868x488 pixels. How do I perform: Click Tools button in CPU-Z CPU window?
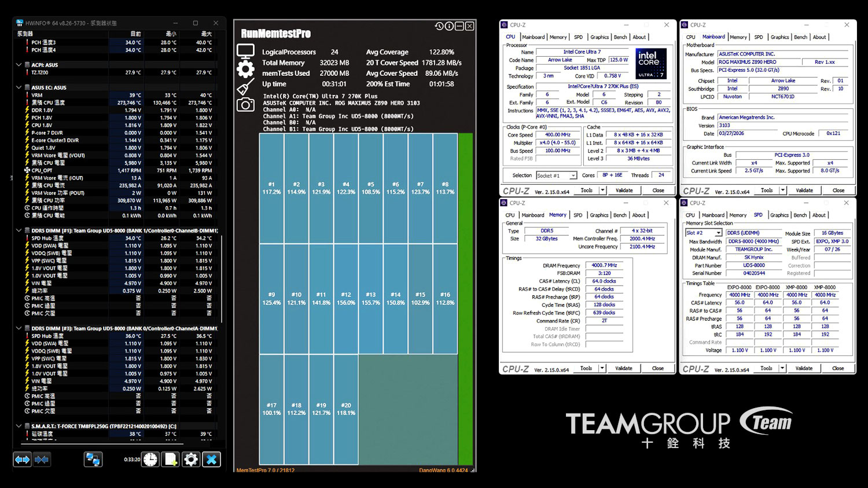(x=587, y=190)
